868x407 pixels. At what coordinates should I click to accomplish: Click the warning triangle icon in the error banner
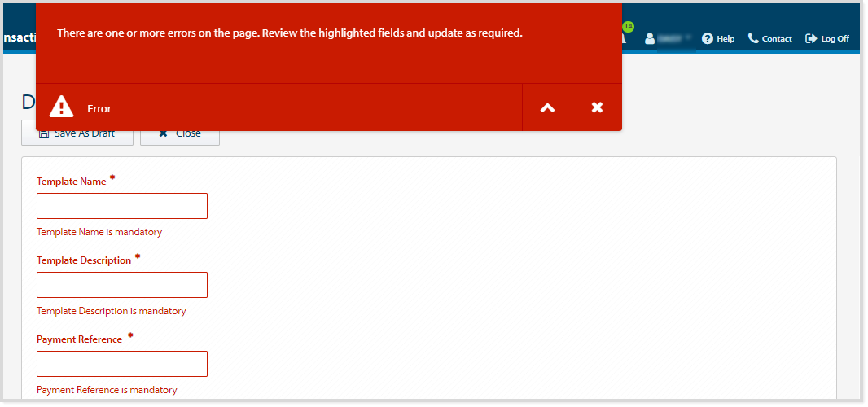61,107
